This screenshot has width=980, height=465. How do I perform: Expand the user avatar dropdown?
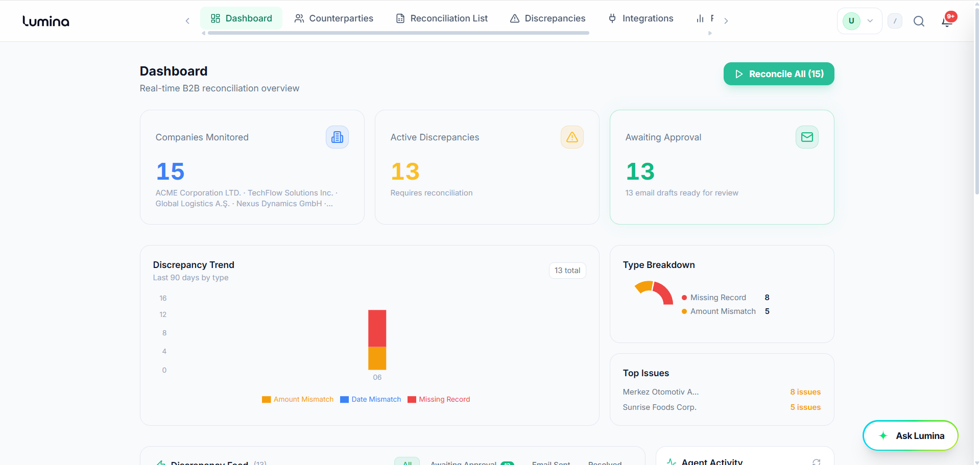pyautogui.click(x=859, y=21)
